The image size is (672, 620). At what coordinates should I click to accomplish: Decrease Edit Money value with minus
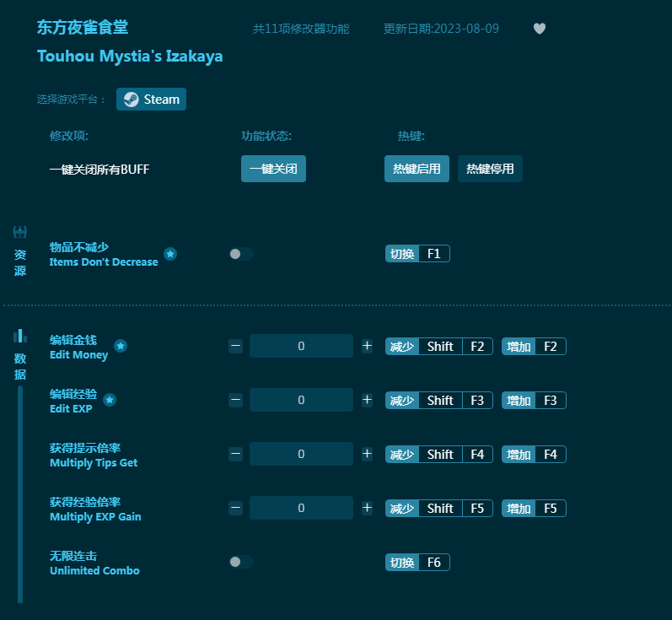pyautogui.click(x=235, y=346)
